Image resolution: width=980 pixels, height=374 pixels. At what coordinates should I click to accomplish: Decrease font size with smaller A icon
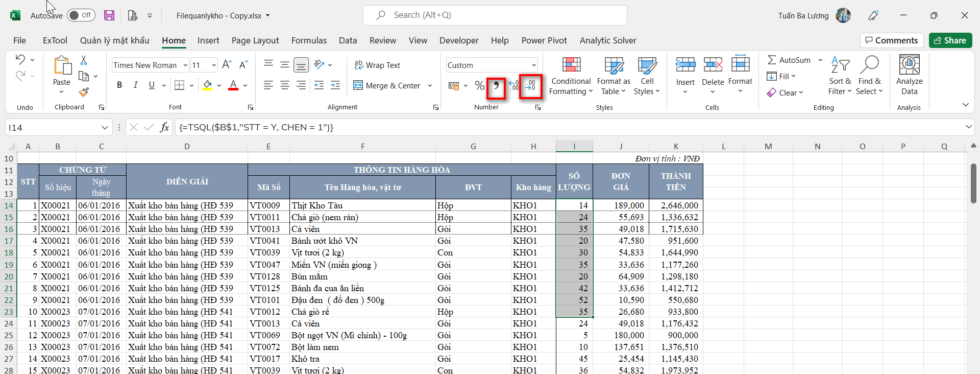[x=243, y=64]
